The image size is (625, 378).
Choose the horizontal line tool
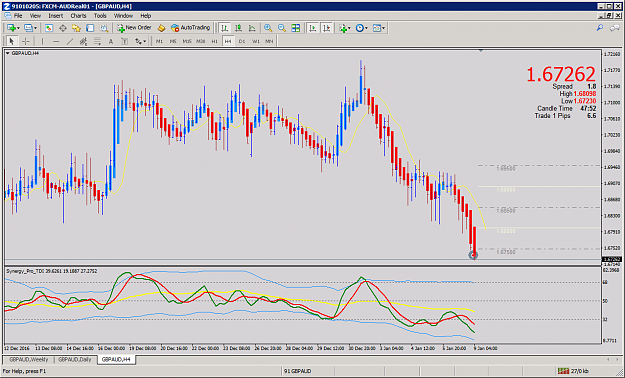(x=56, y=41)
